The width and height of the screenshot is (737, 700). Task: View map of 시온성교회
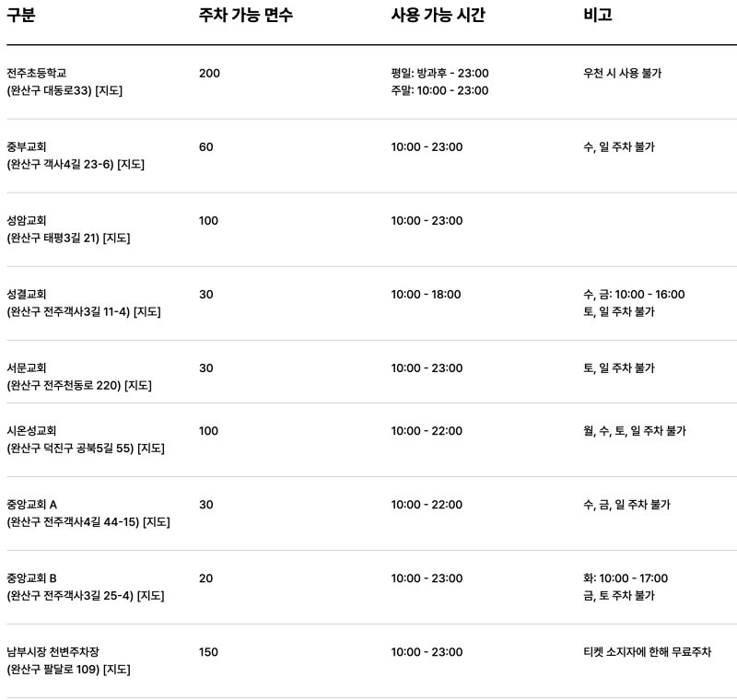coord(150,449)
